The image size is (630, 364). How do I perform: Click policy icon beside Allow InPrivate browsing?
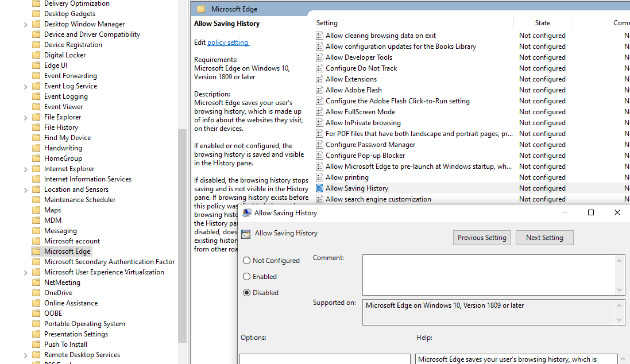[x=319, y=123]
